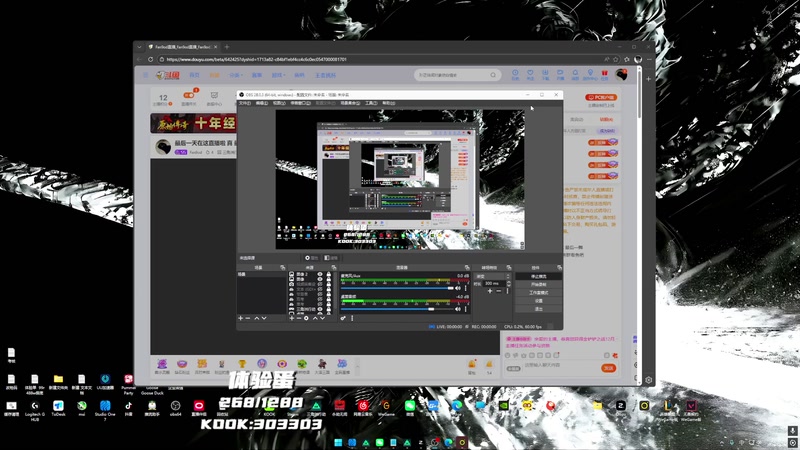Open OBS 视图(V) View menu
800x450 pixels.
click(279, 103)
